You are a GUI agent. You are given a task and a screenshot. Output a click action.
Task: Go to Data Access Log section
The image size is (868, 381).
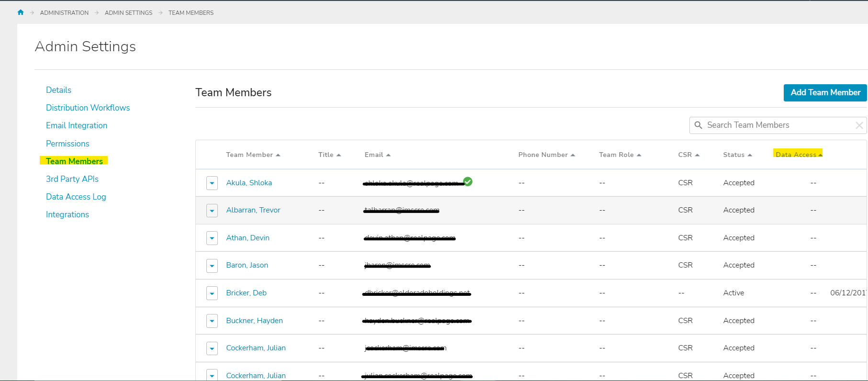tap(76, 197)
